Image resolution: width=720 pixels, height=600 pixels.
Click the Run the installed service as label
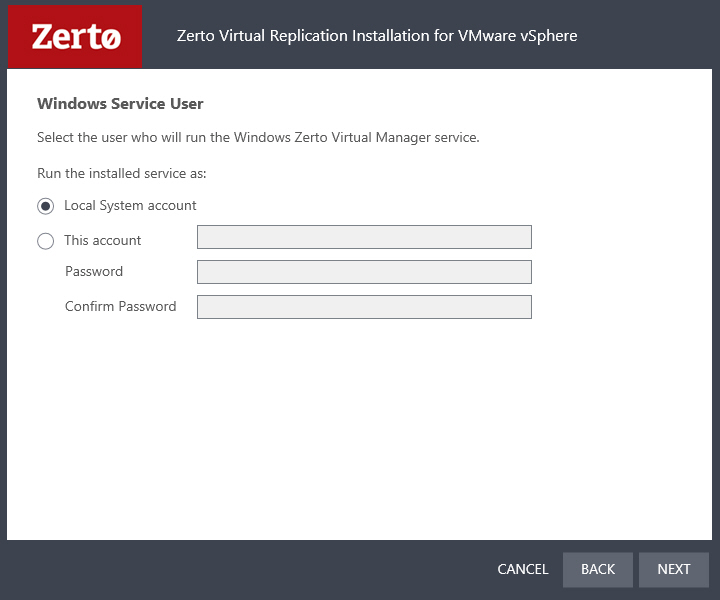click(122, 173)
